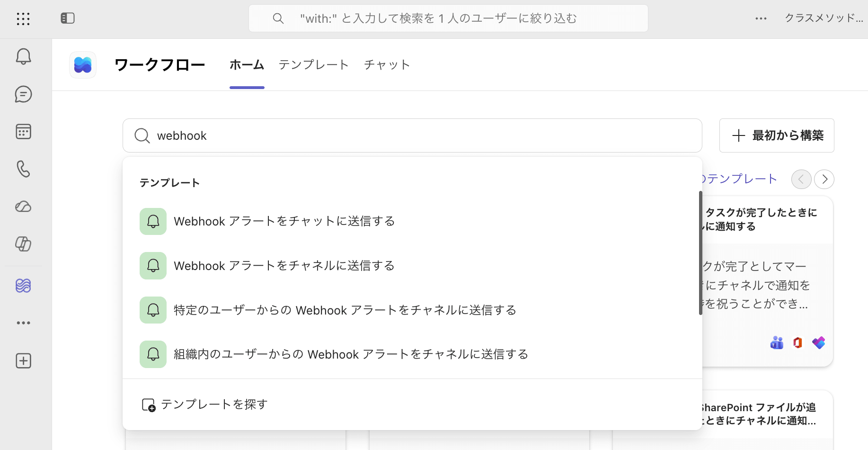This screenshot has height=450, width=868.
Task: Switch to the チャット tab
Action: (387, 65)
